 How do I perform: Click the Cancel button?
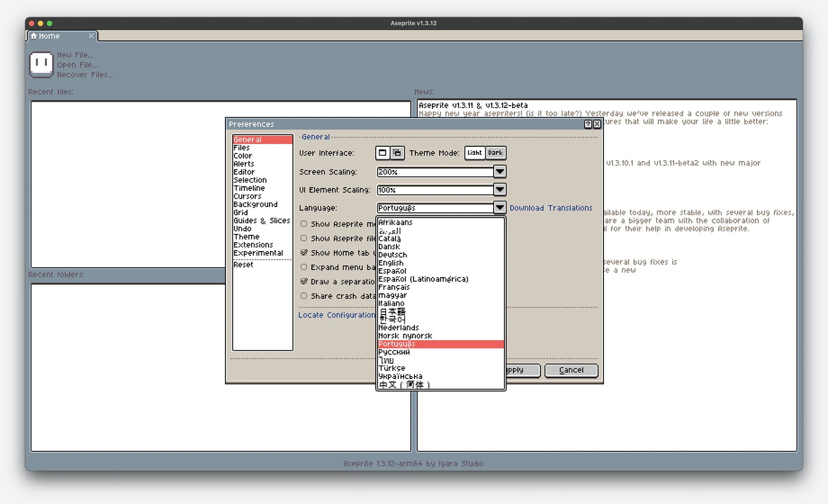pos(571,370)
